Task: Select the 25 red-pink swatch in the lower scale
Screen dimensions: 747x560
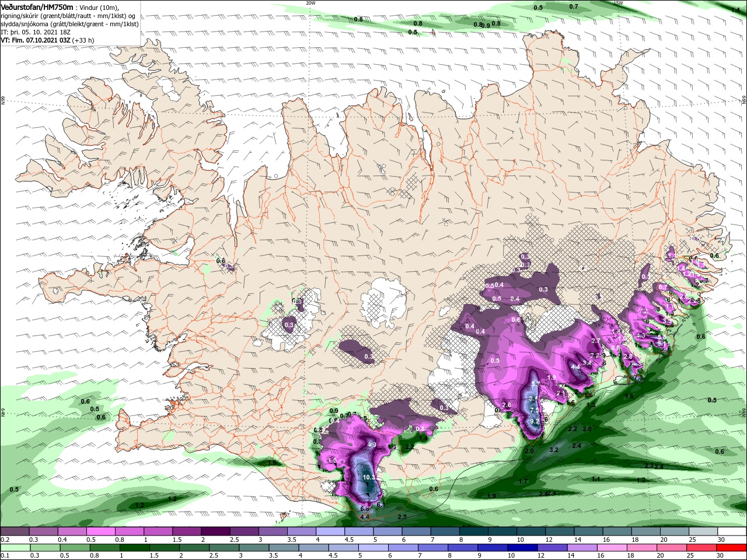Action: (x=702, y=548)
